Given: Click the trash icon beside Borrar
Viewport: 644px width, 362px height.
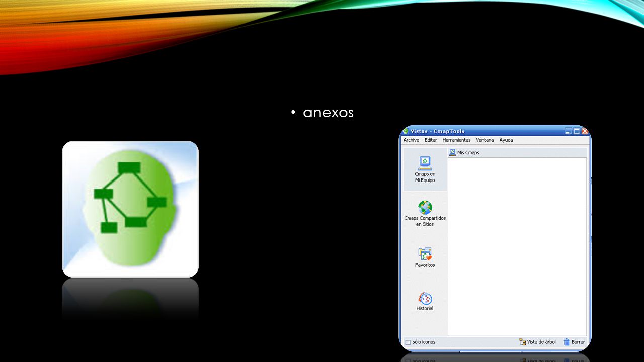Looking at the screenshot, I should tap(567, 342).
